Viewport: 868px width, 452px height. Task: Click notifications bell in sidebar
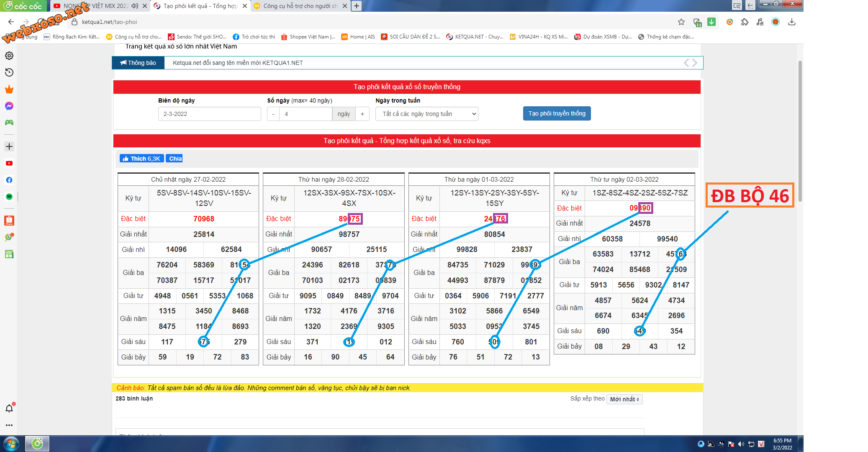9,408
